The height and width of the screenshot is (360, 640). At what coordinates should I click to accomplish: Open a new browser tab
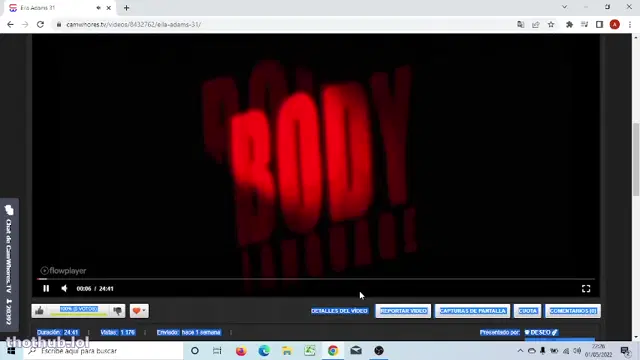127,8
